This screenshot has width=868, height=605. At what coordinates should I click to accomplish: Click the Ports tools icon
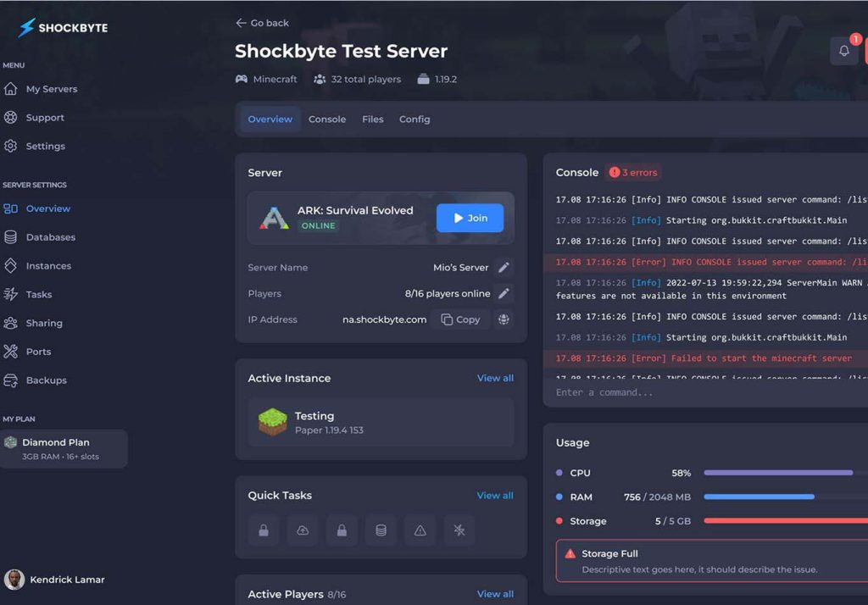[x=10, y=352]
